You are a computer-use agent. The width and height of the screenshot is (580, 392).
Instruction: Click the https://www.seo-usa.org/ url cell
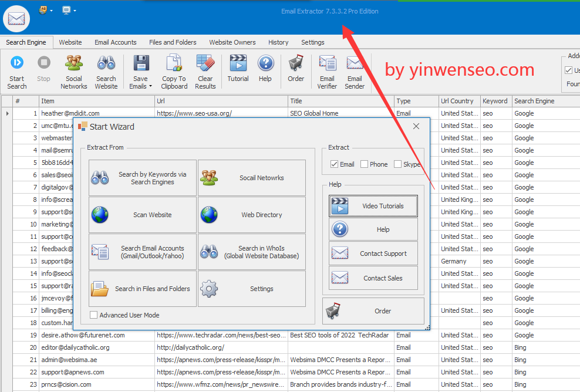click(221, 113)
